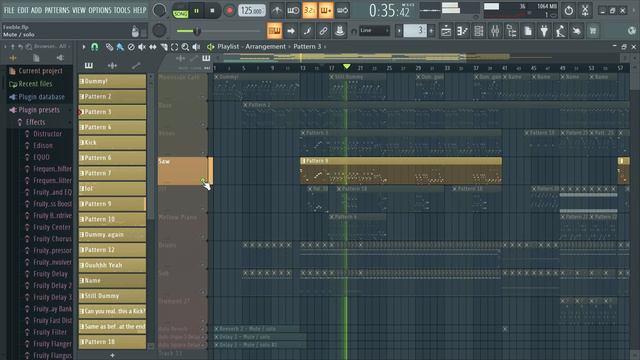
Task: Add new pattern with plus button
Action: point(112,355)
